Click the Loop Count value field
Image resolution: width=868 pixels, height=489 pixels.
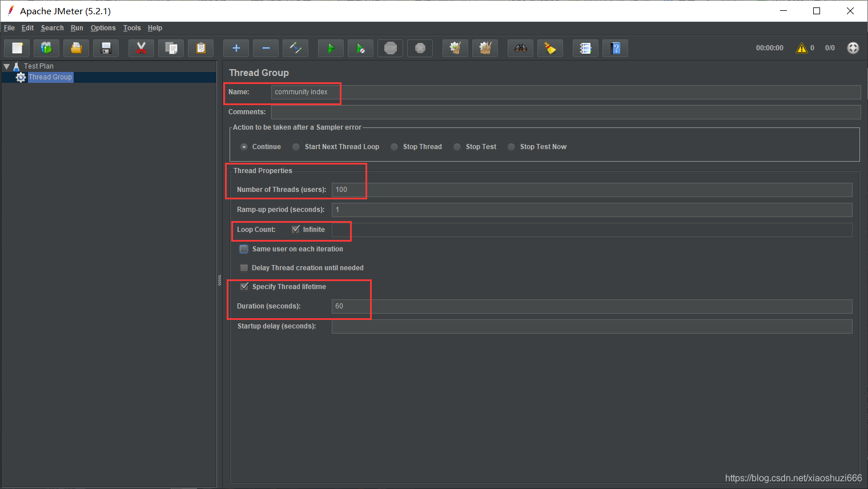(592, 230)
